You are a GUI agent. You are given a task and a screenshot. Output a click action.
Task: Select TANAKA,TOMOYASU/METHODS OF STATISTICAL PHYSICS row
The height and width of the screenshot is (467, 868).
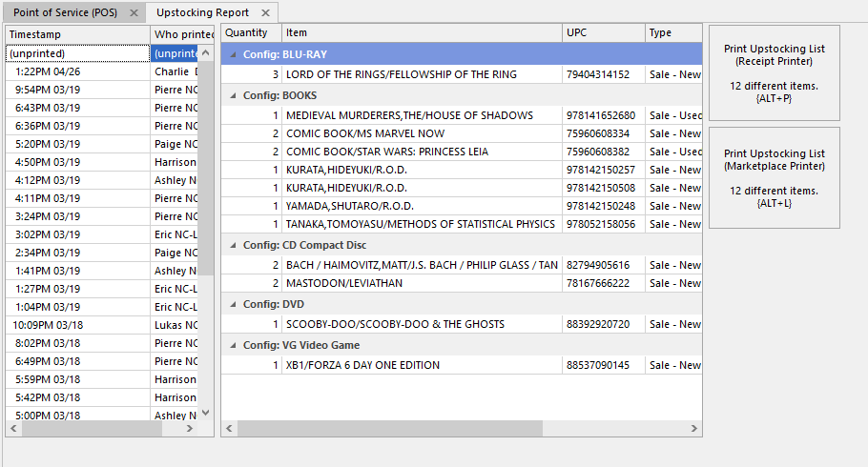(462, 224)
